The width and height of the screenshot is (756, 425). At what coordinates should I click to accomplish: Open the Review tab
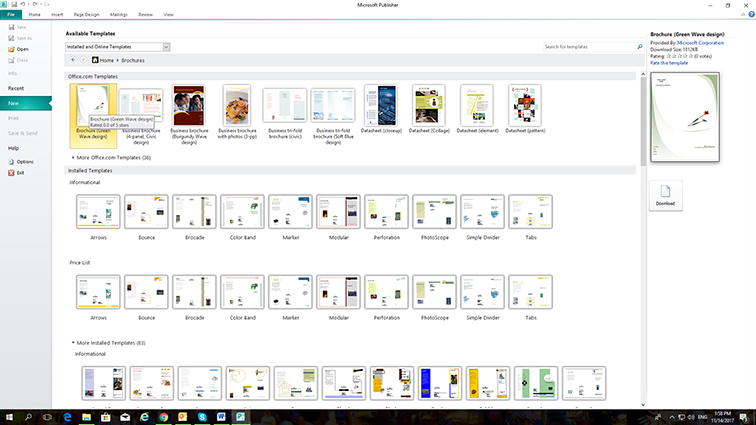[145, 14]
